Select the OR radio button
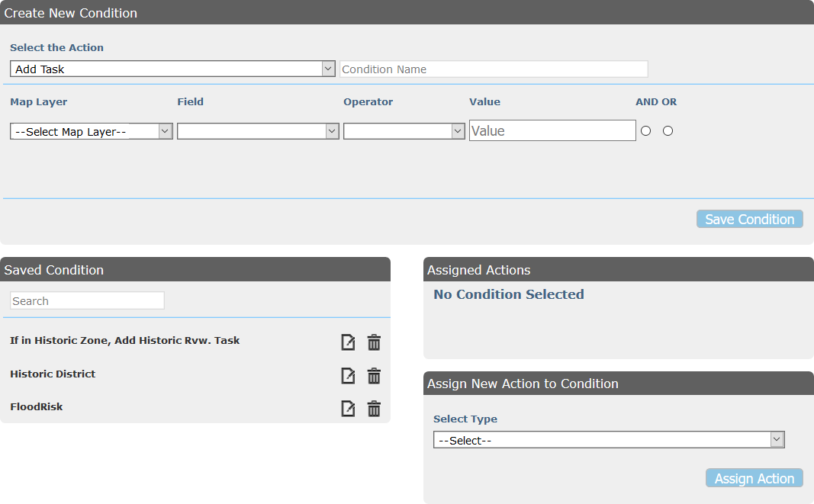Image resolution: width=814 pixels, height=504 pixels. click(668, 130)
